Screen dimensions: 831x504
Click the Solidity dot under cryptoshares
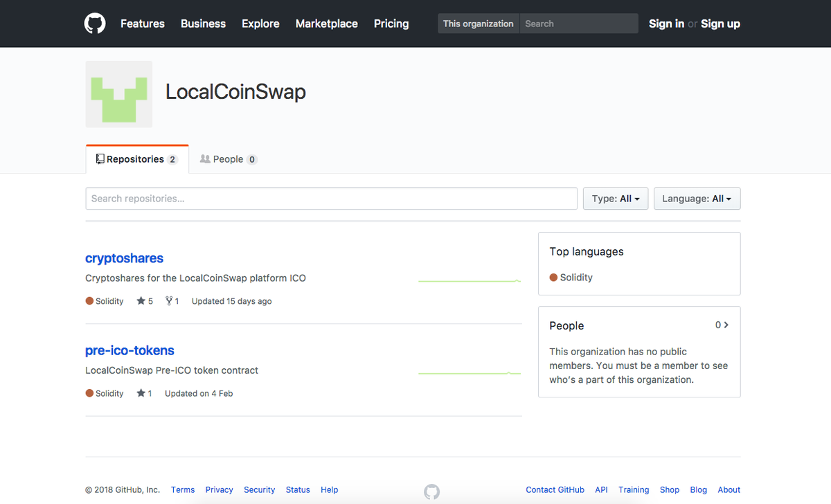pos(89,301)
